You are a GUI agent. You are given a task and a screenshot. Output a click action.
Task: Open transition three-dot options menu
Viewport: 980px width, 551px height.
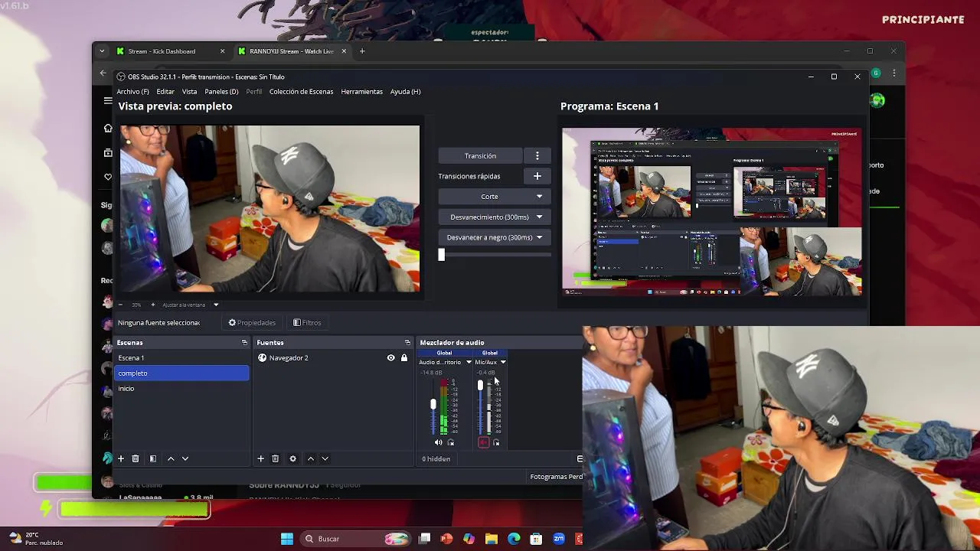tap(537, 155)
